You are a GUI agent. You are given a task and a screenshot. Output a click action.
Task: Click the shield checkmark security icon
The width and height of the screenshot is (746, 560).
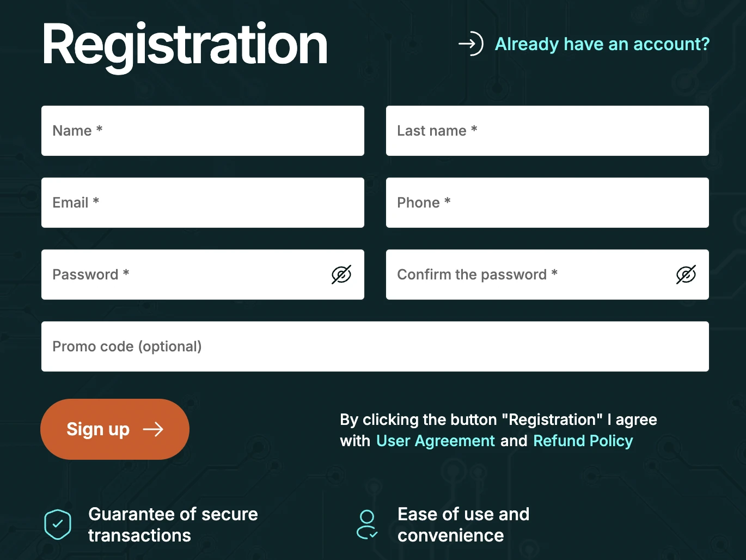(x=58, y=525)
